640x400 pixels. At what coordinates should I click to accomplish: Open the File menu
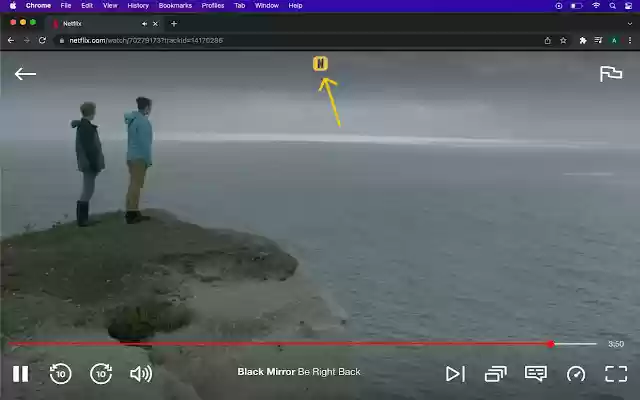(66, 6)
